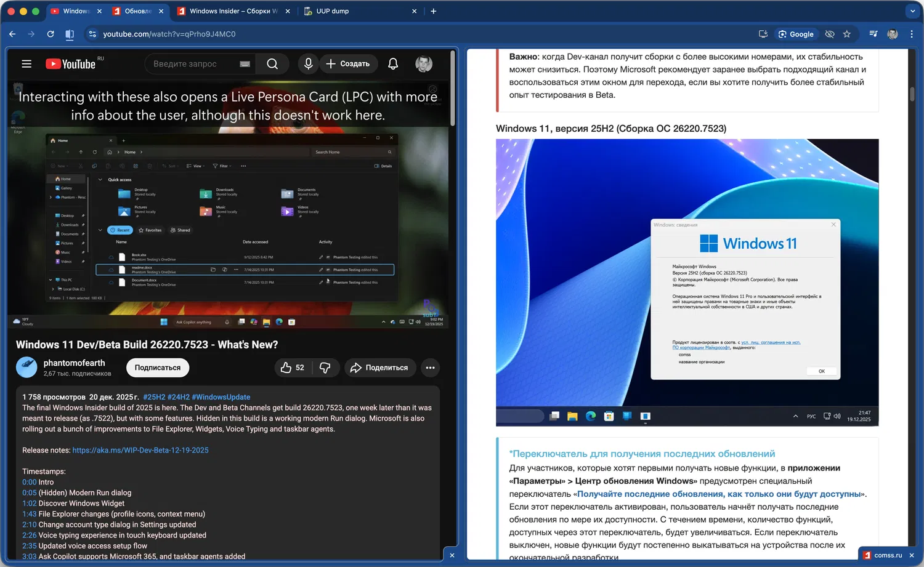Screen dimensions: 924x567
Task: Search page with Google Lens button
Action: pyautogui.click(x=796, y=34)
